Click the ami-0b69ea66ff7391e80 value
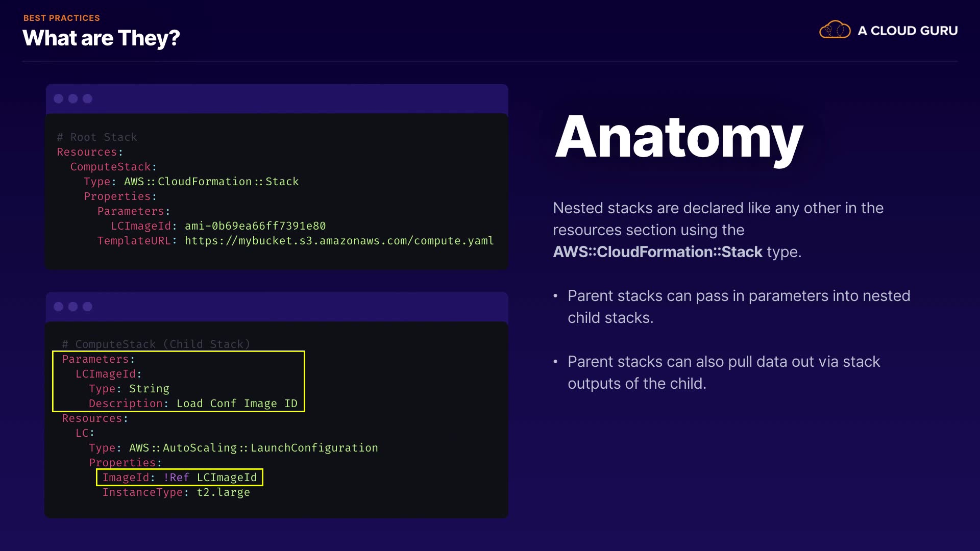Image resolution: width=980 pixels, height=551 pixels. coord(255,226)
